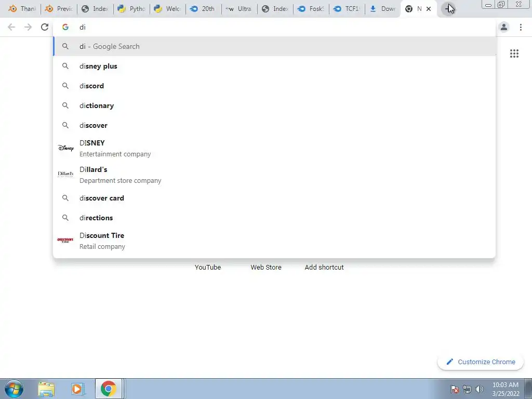The image size is (532, 399).
Task: Click the Dillard's logo suggestion icon
Action: click(65, 175)
